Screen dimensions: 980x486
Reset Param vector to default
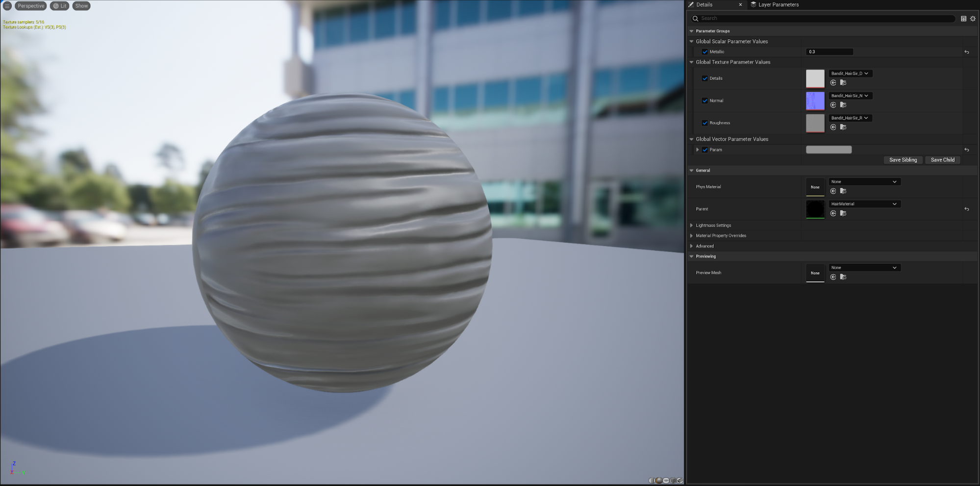click(x=966, y=150)
